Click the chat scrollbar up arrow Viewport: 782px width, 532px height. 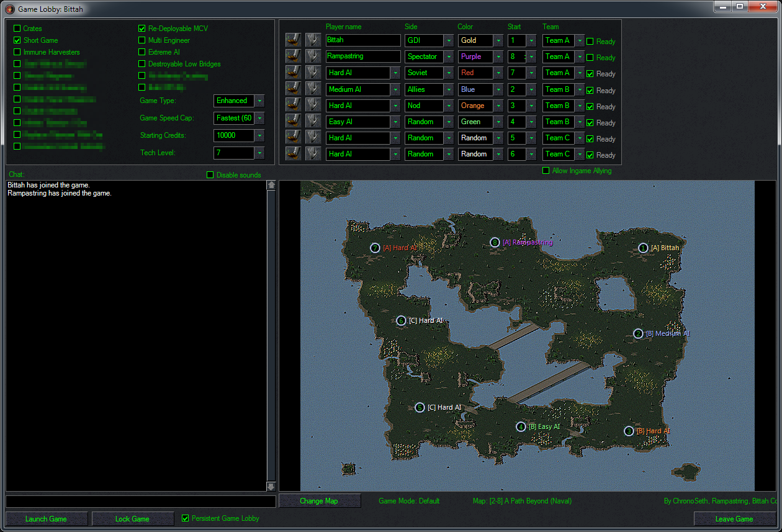pos(271,185)
